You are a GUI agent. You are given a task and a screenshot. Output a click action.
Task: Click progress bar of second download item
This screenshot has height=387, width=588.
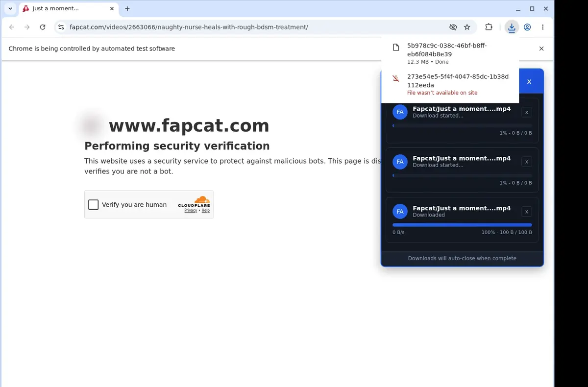(x=462, y=175)
